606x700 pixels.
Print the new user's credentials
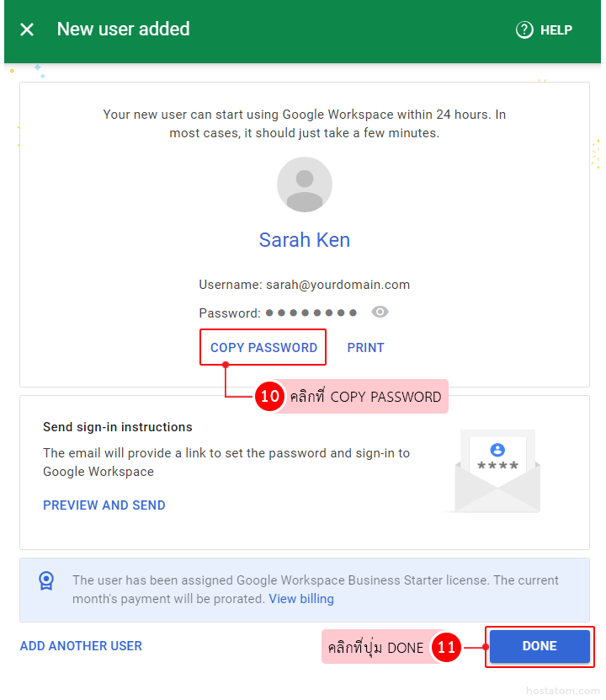point(365,347)
